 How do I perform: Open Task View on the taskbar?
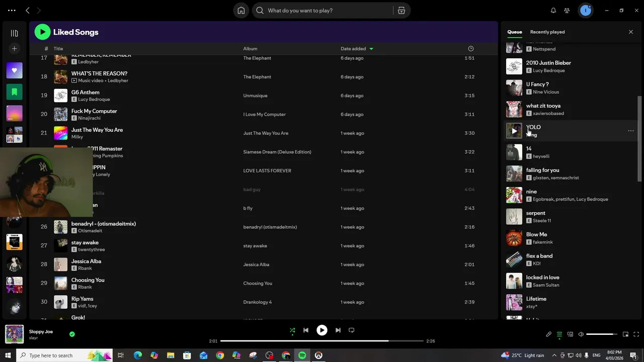tap(121, 355)
